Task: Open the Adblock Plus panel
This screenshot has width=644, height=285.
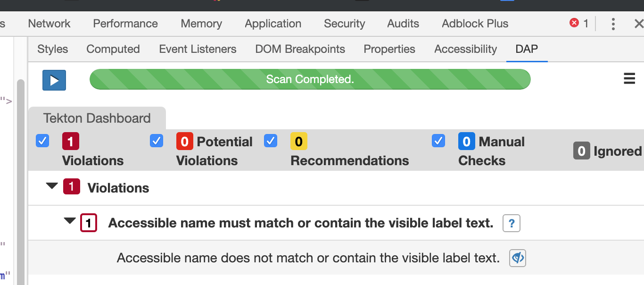Action: (474, 23)
